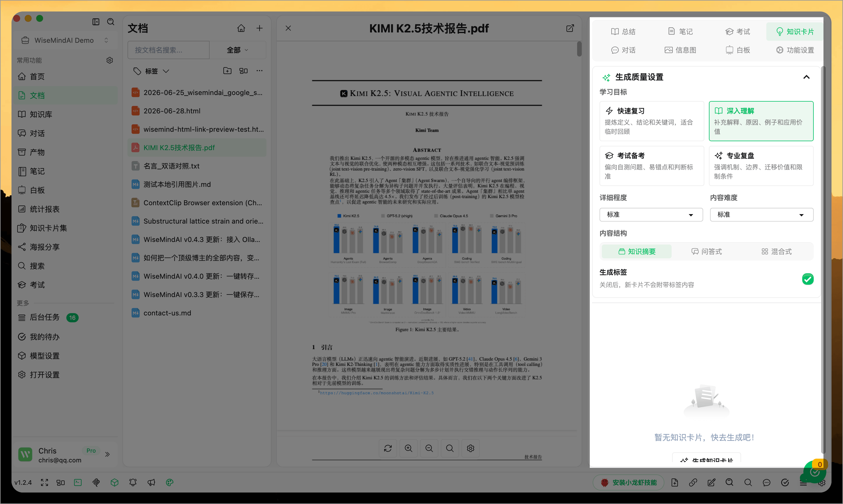Open the 功能设置 tab
The width and height of the screenshot is (843, 504).
pos(795,50)
